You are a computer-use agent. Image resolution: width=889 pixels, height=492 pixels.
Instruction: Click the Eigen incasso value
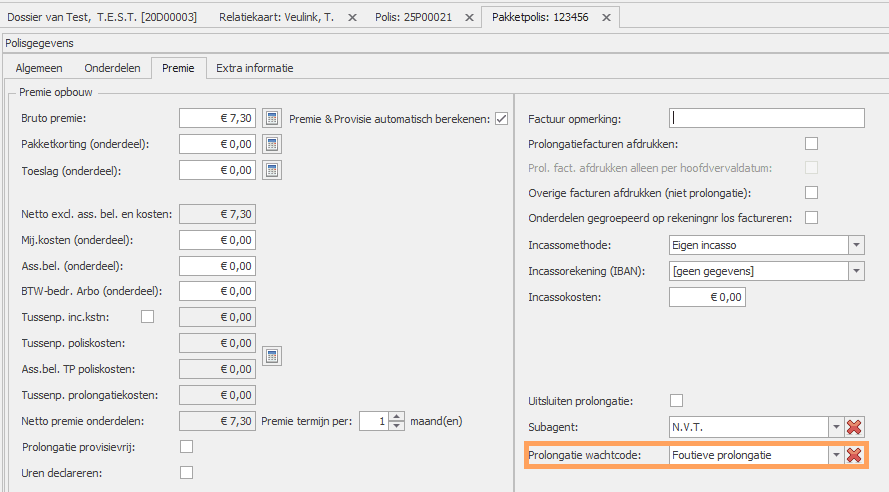click(759, 245)
